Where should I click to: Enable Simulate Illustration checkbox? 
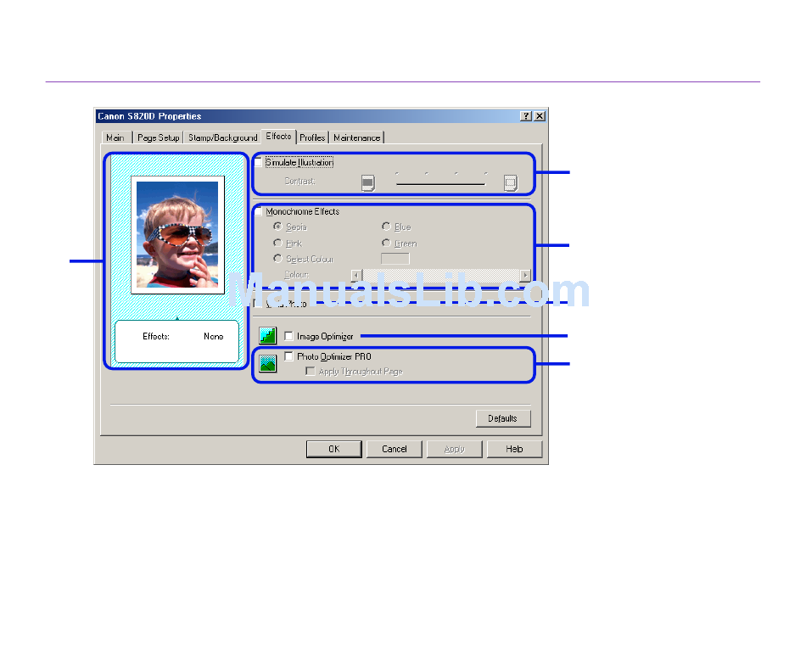pos(259,162)
